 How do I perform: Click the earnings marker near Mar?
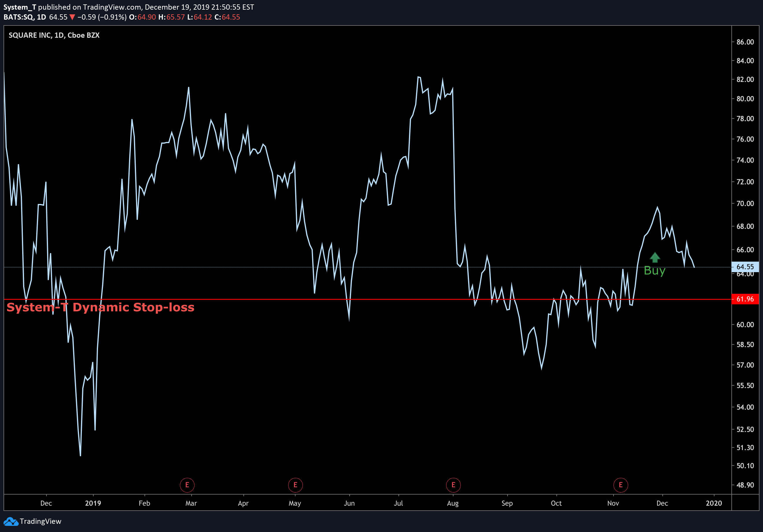(187, 485)
